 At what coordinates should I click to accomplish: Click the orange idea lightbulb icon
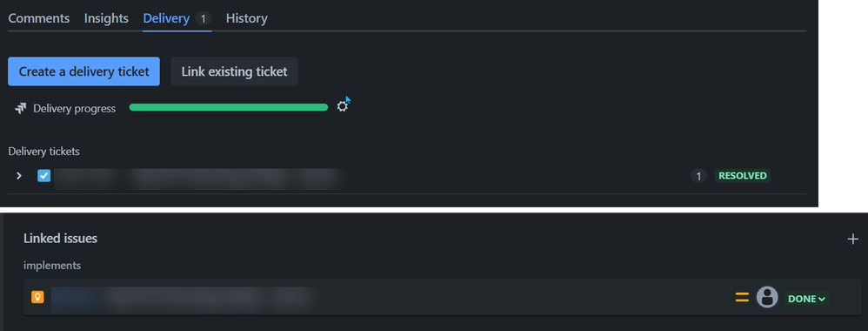click(x=37, y=297)
